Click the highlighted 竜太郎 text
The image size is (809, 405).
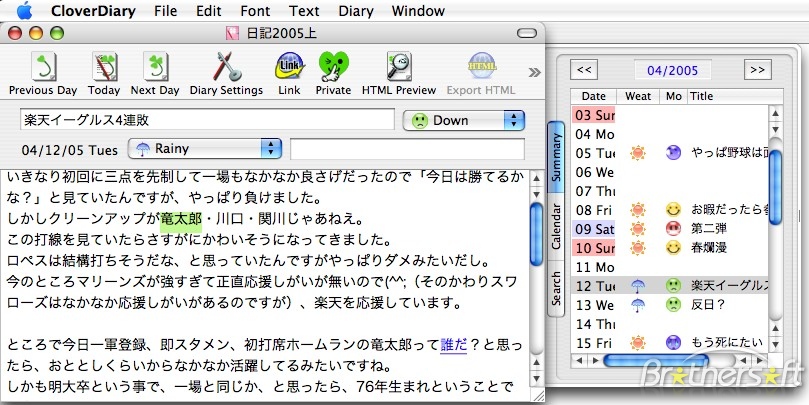coord(181,219)
